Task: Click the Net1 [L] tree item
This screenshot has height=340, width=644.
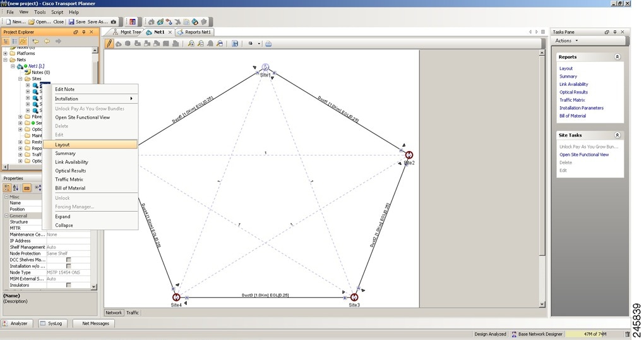Action: 36,66
